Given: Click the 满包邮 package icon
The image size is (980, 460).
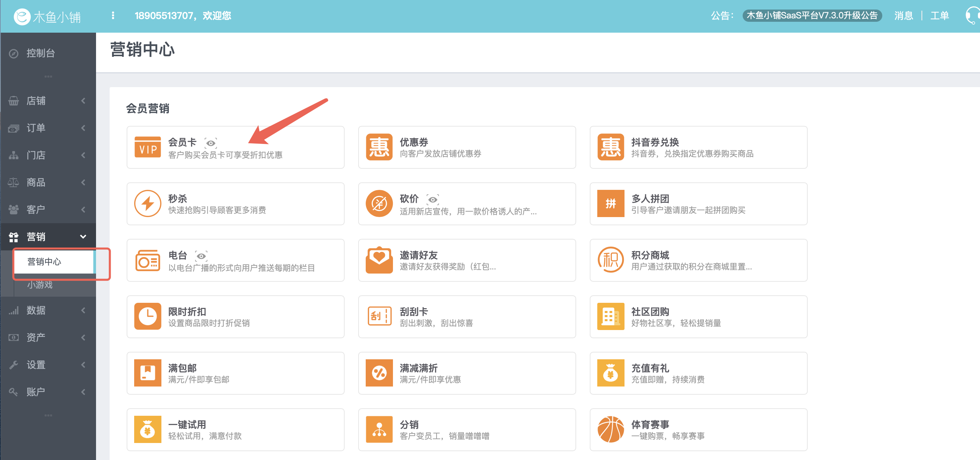Looking at the screenshot, I should (x=147, y=373).
